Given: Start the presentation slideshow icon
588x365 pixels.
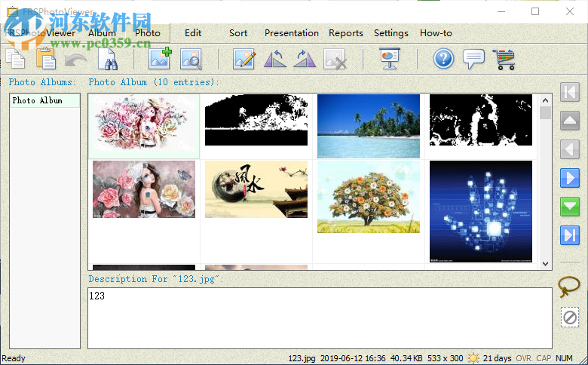Looking at the screenshot, I should (390, 59).
